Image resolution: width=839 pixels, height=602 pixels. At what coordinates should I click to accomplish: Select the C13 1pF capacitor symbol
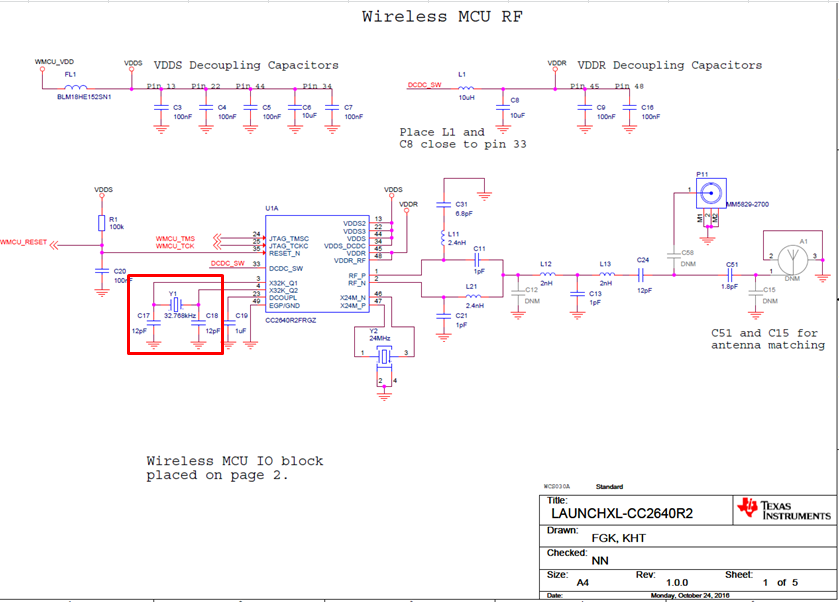(x=577, y=294)
